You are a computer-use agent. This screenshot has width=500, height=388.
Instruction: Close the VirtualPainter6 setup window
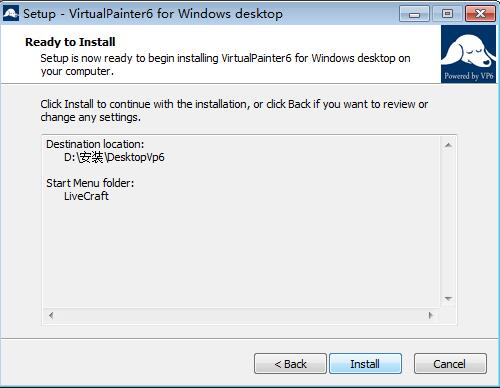click(480, 14)
